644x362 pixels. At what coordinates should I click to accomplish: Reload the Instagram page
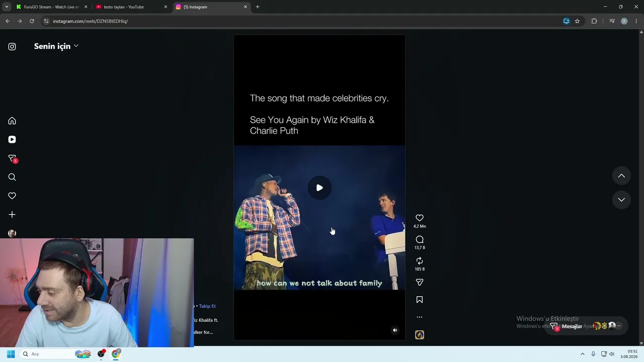32,21
